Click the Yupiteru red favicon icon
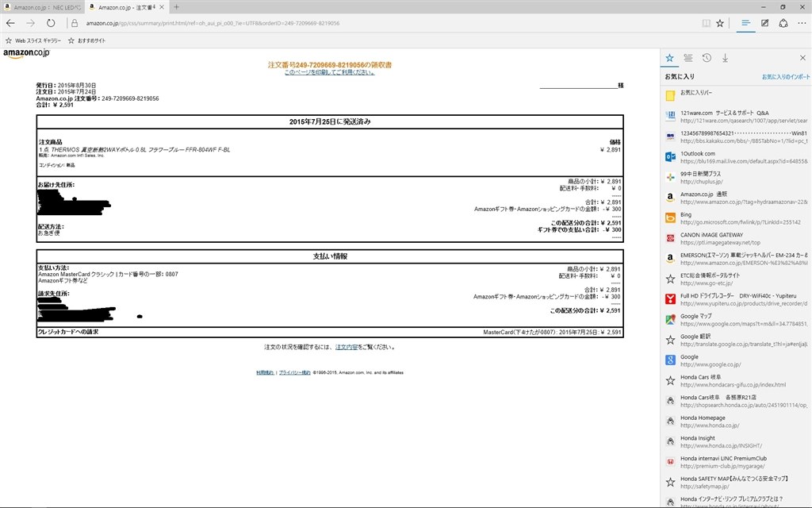 [670, 299]
